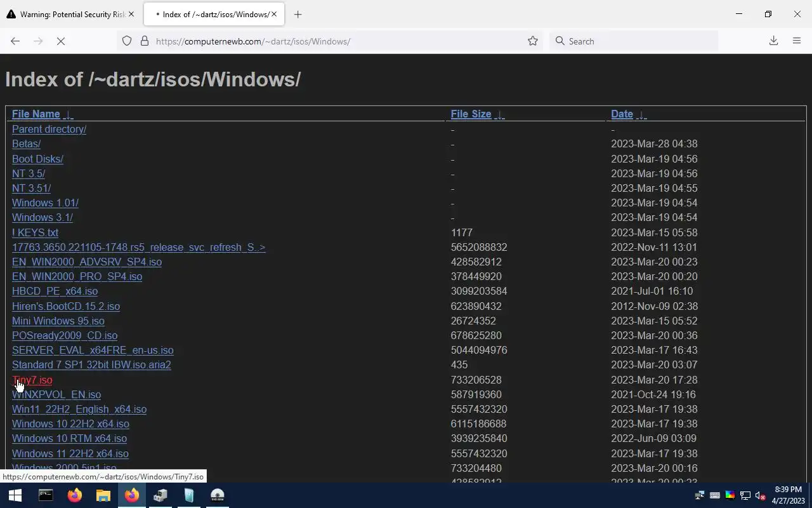Open Standard 7 SP1 32bit IBW.iso.aria2
Screen dimensions: 812x508
(x=91, y=365)
